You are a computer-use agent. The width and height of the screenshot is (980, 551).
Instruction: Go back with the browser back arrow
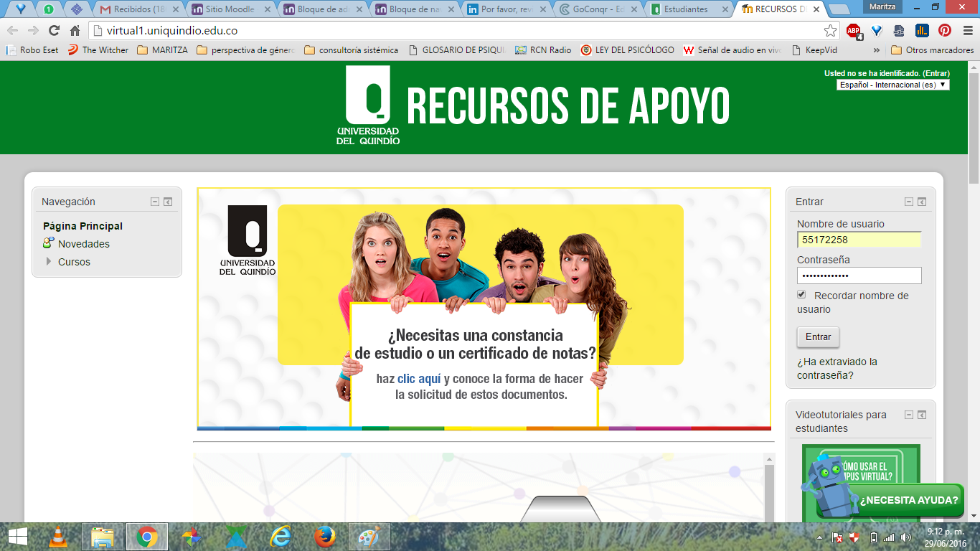(x=13, y=31)
